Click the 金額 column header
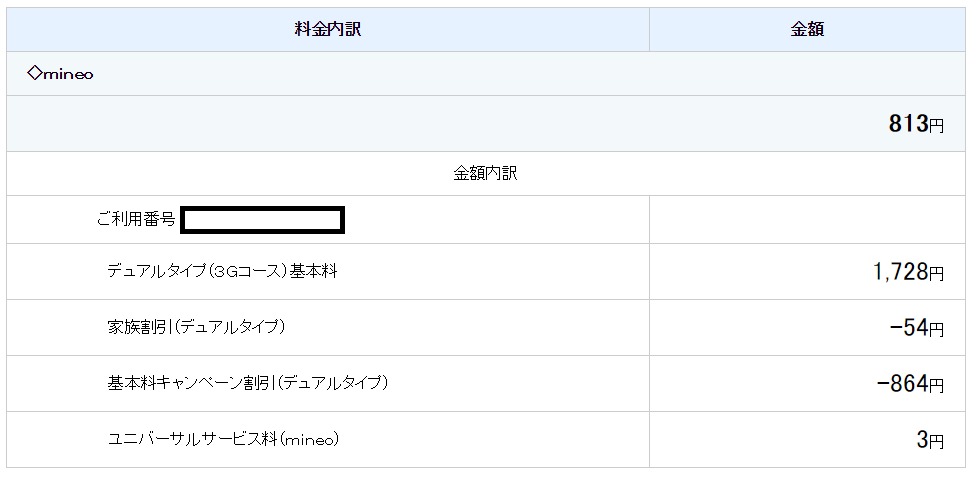 (x=807, y=30)
